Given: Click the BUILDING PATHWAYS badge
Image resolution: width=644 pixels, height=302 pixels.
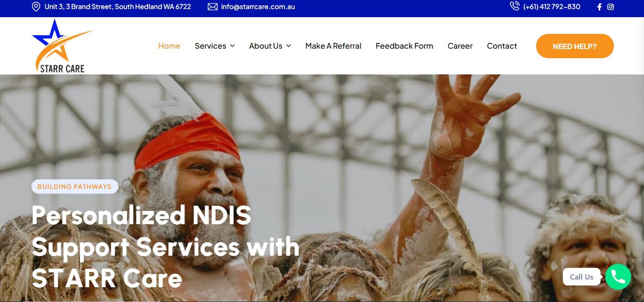Looking at the screenshot, I should [74, 187].
